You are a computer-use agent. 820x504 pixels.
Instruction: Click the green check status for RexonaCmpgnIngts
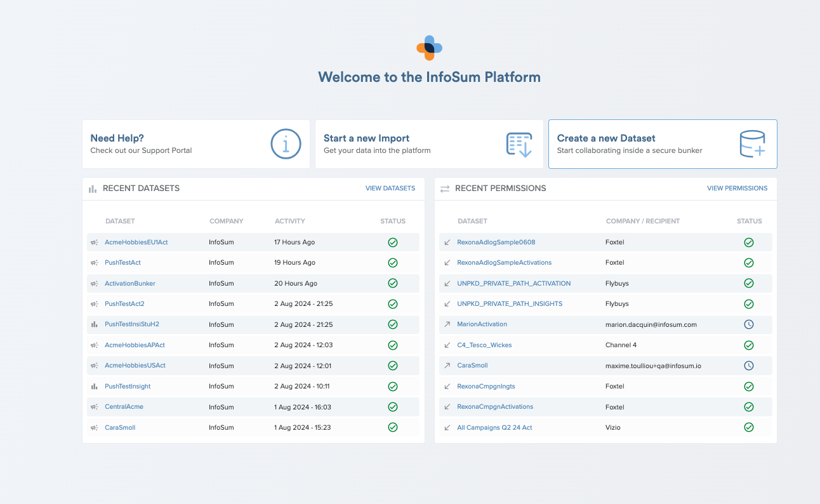pyautogui.click(x=749, y=386)
